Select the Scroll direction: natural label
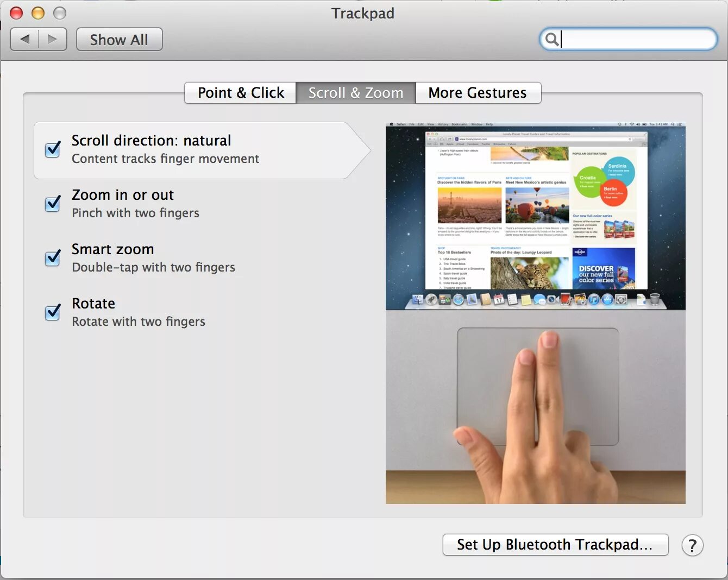 pos(152,141)
